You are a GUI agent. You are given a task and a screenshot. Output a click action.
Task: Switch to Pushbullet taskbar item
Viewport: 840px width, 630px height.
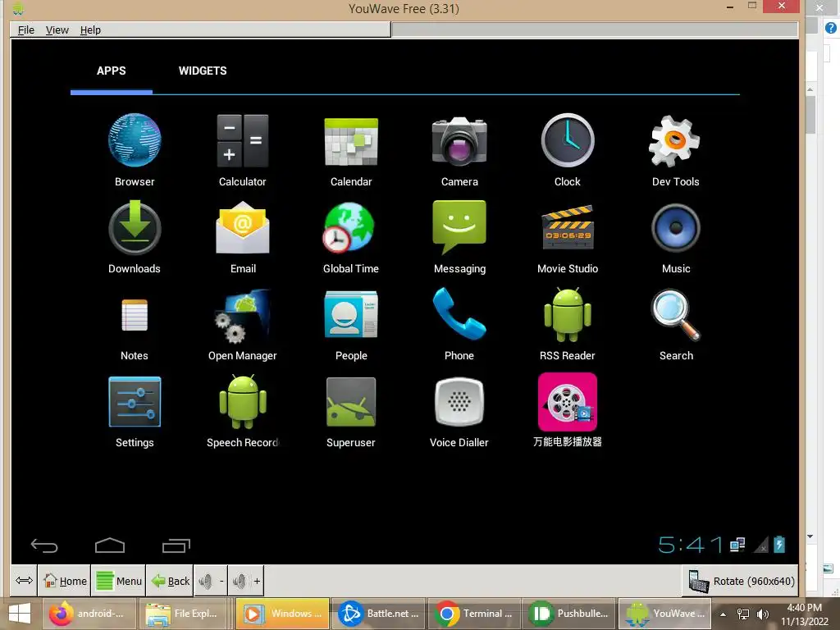click(569, 614)
